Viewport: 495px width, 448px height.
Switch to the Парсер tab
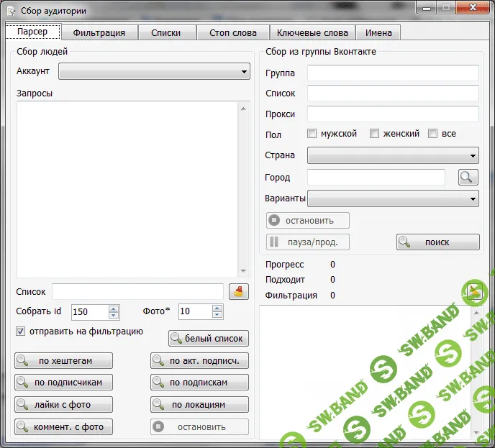point(33,32)
